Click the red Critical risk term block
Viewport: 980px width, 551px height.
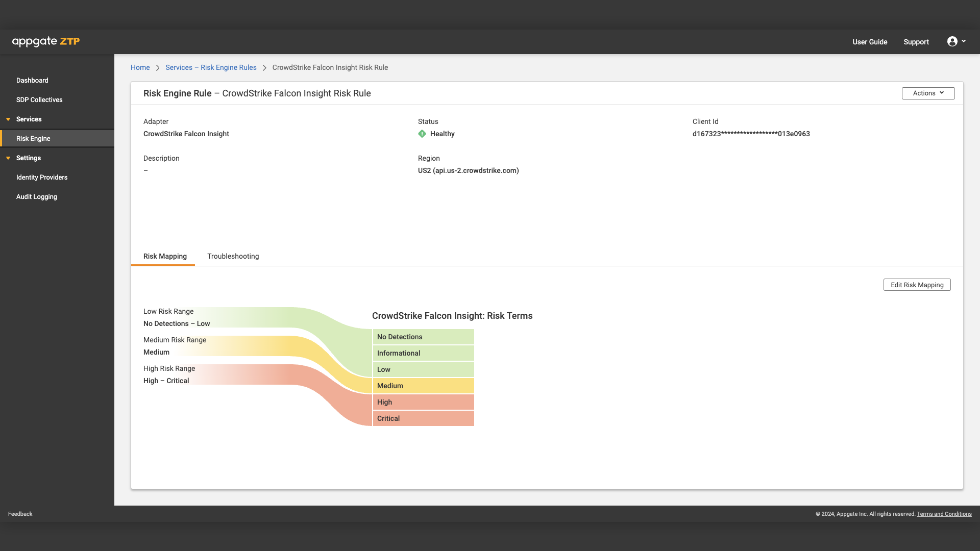click(x=423, y=418)
